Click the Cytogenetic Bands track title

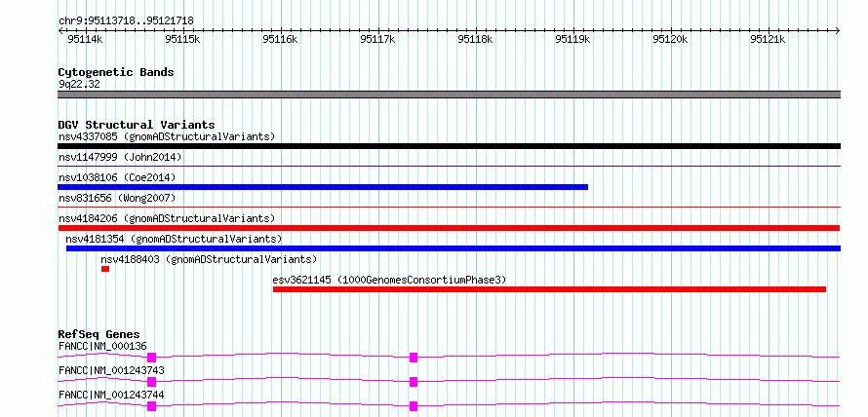click(116, 72)
